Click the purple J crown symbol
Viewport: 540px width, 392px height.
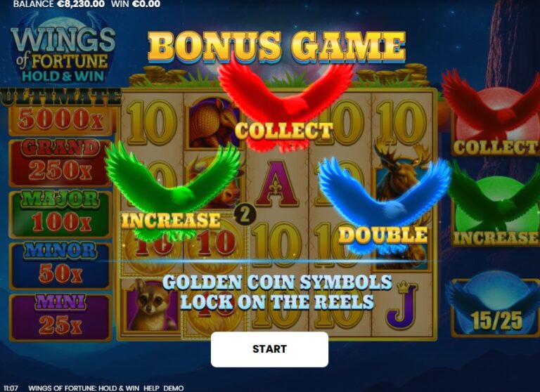[401, 306]
